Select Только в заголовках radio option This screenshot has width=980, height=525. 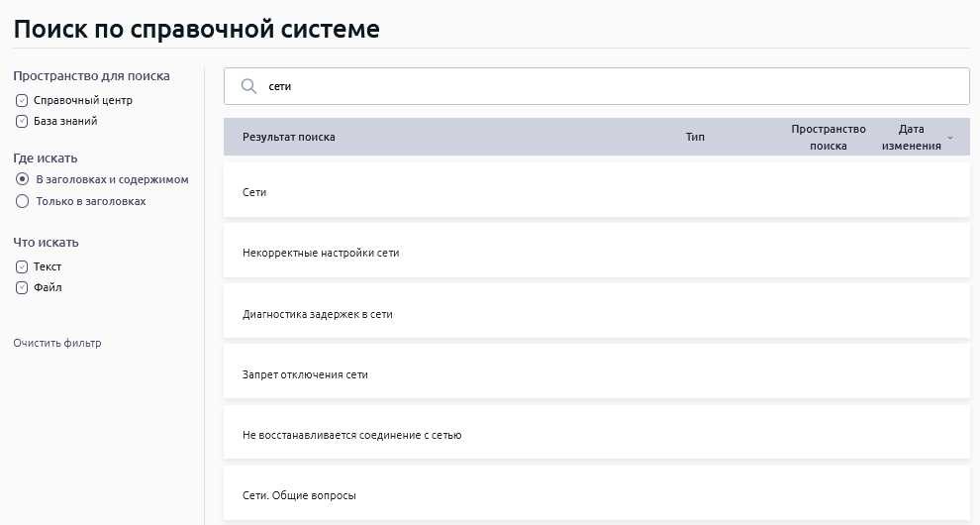[x=22, y=201]
